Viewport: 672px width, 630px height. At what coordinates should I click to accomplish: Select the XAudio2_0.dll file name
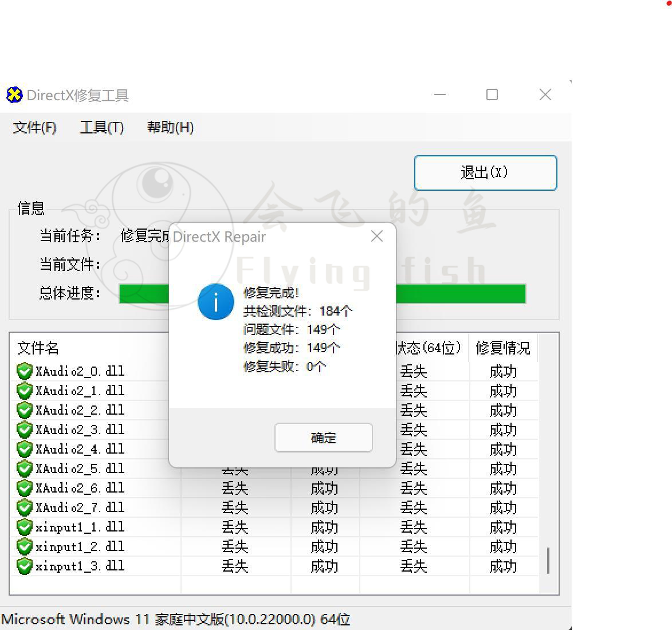click(x=80, y=371)
